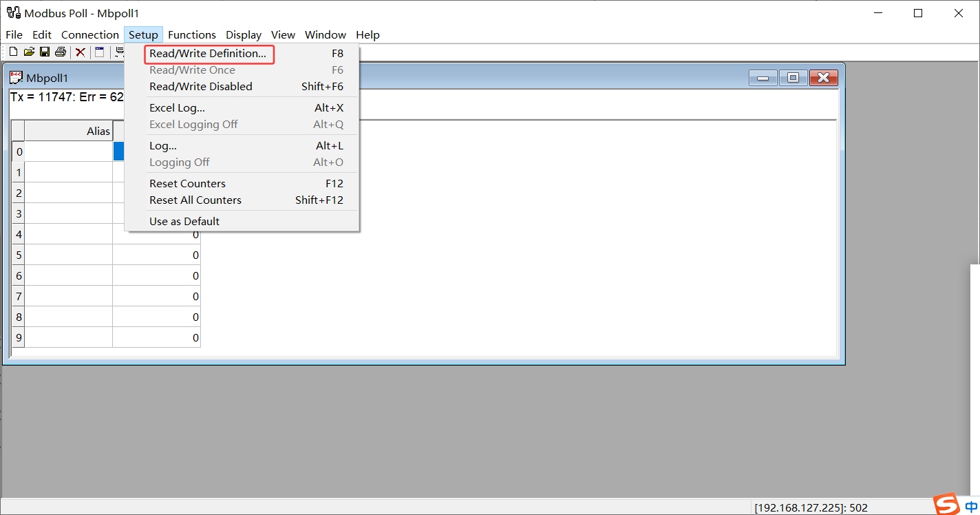Image resolution: width=980 pixels, height=515 pixels.
Task: Select Read/Write Disabled menu entry
Action: click(242, 87)
